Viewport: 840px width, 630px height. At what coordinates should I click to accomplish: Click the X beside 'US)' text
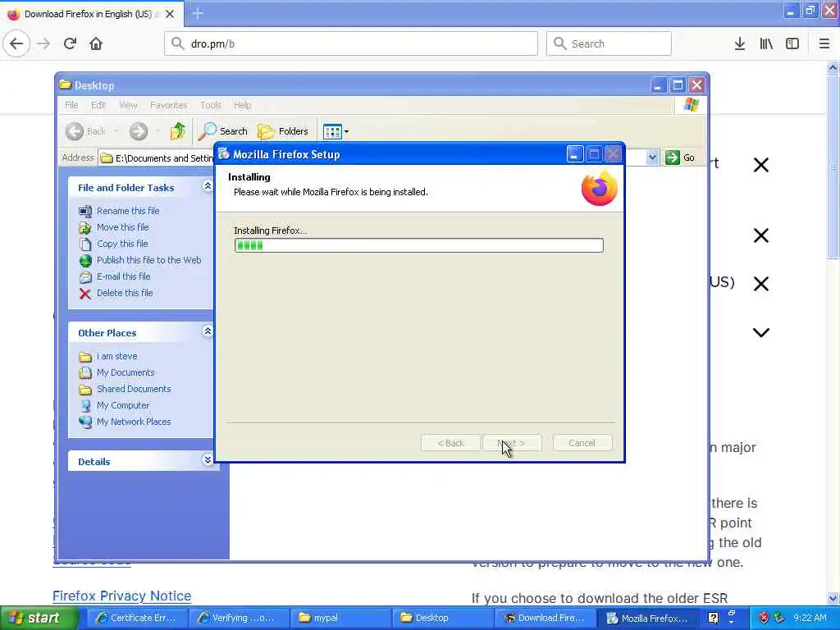760,283
